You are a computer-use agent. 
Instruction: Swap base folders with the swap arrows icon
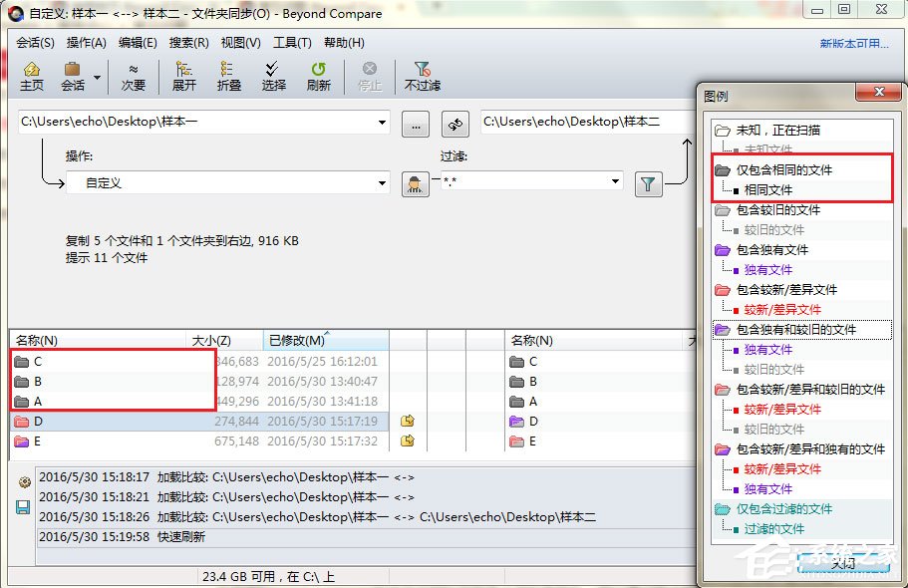point(454,124)
